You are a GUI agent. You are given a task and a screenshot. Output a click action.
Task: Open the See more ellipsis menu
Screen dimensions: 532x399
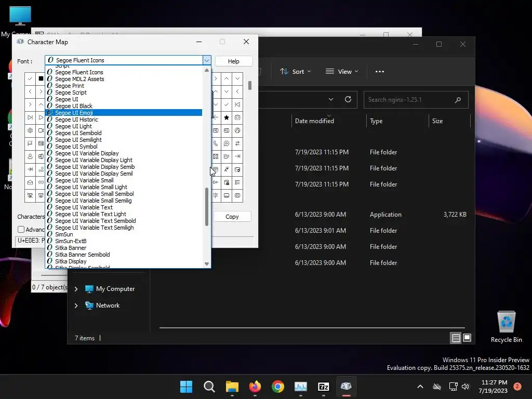pyautogui.click(x=380, y=72)
